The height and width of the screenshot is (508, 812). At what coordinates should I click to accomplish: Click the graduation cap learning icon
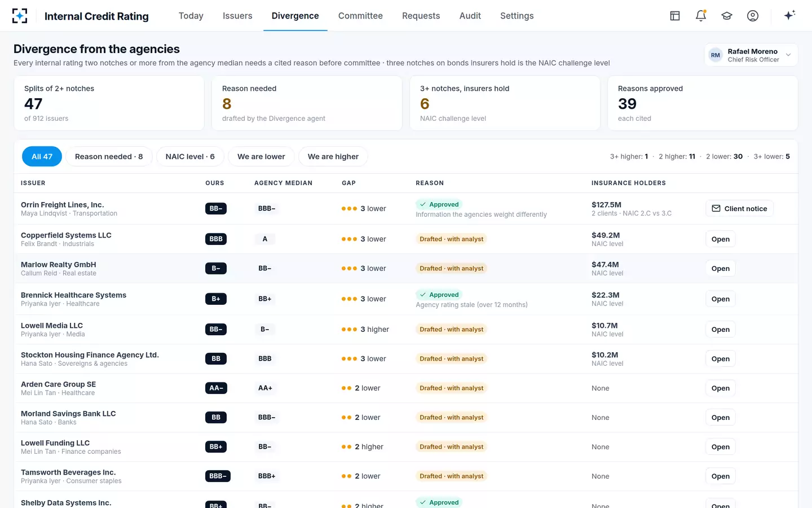pyautogui.click(x=727, y=16)
